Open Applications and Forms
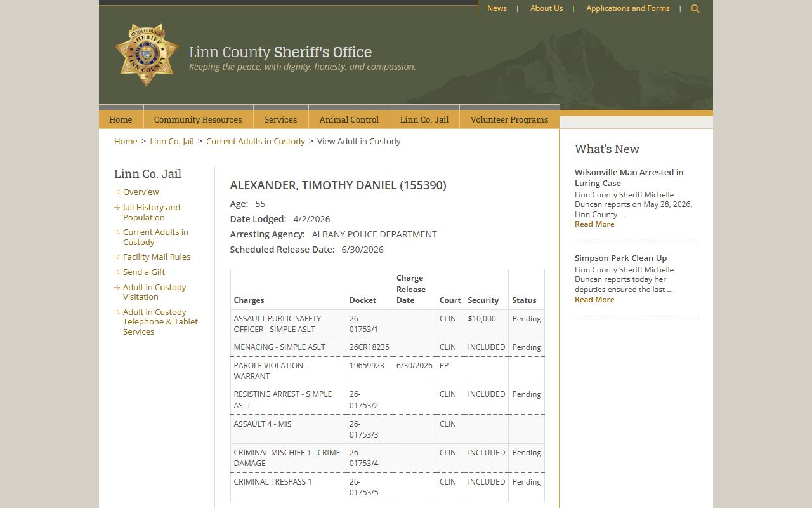812x508 pixels. pyautogui.click(x=627, y=8)
